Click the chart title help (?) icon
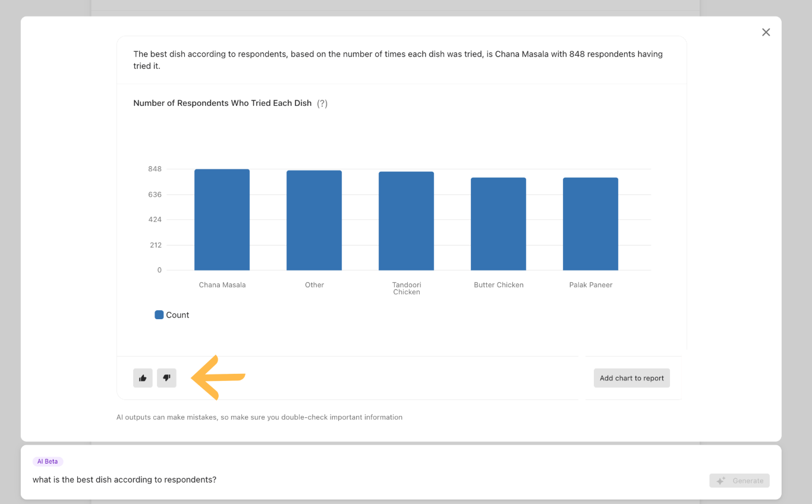The image size is (812, 504). (322, 103)
